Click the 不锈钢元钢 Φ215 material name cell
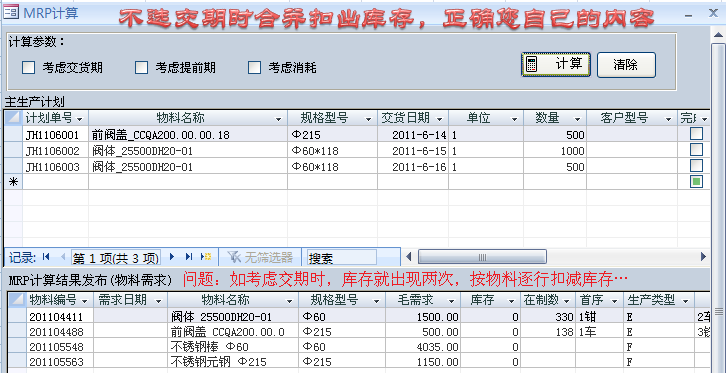Screen dimensions: 726x373 [x=233, y=361]
